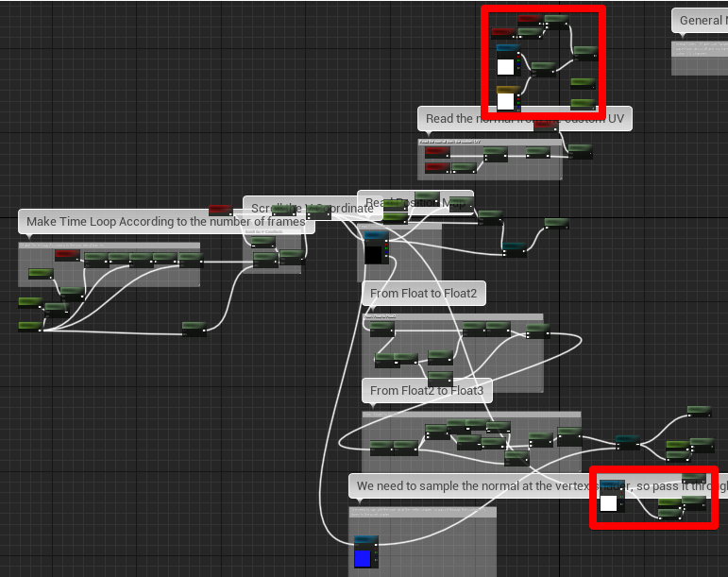Click the "We need to sample the normal" comment bubble

537,486
